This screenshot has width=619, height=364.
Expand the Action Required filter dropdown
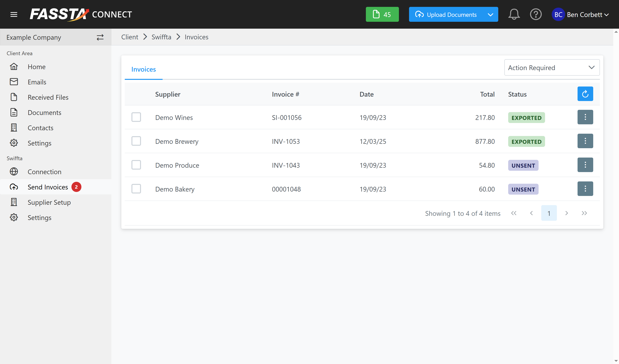click(552, 68)
